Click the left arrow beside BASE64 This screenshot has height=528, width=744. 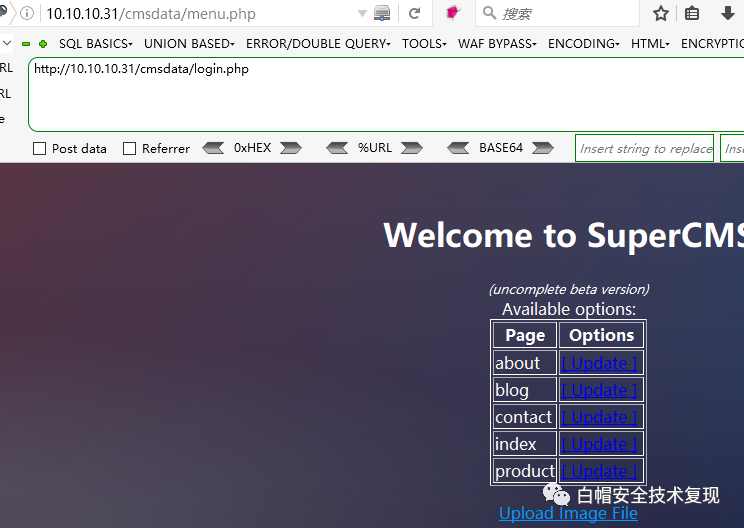point(458,148)
